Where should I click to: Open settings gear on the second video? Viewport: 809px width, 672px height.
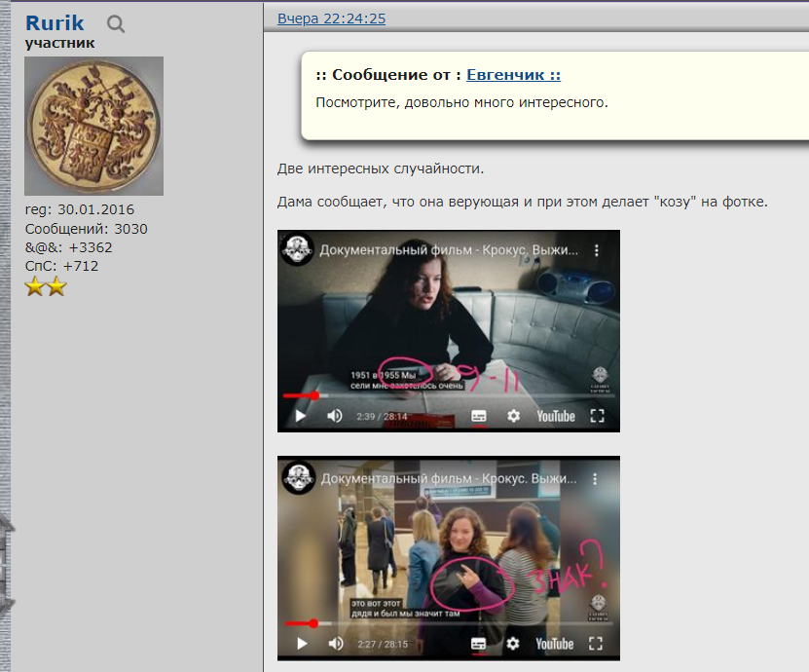[513, 644]
